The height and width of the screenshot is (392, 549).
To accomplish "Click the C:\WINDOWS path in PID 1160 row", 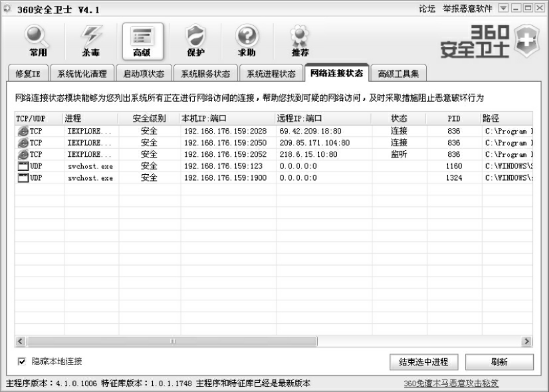I will [509, 166].
